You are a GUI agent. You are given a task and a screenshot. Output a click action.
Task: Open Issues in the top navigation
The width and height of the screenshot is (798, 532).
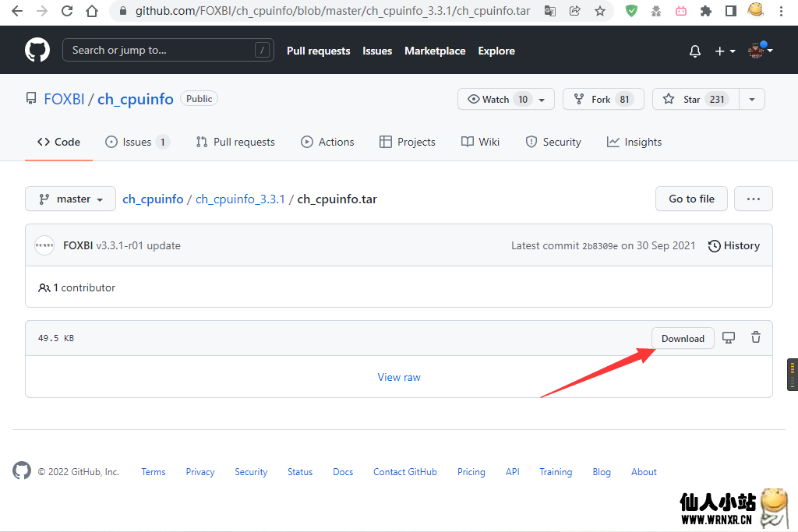pos(377,51)
